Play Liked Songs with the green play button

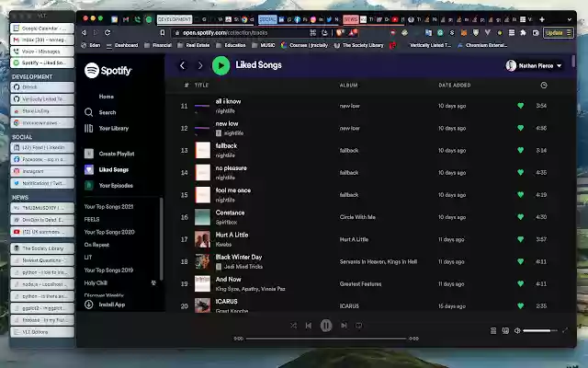coord(220,65)
